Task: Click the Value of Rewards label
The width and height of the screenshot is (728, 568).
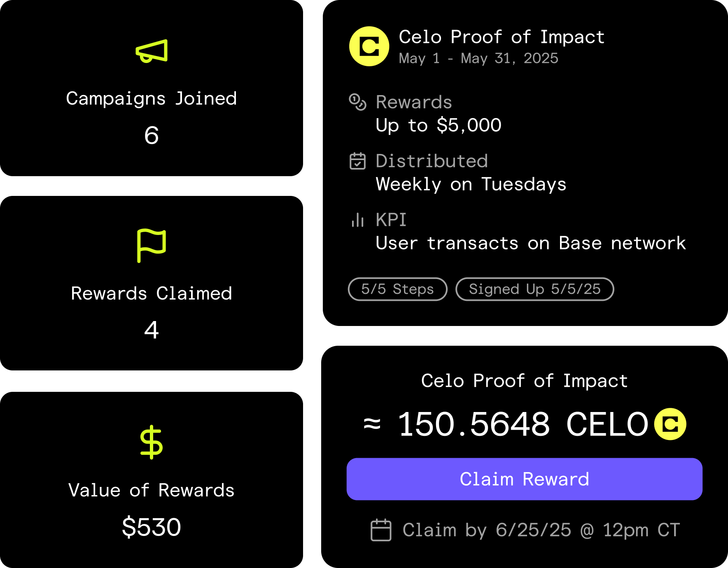Action: tap(152, 490)
